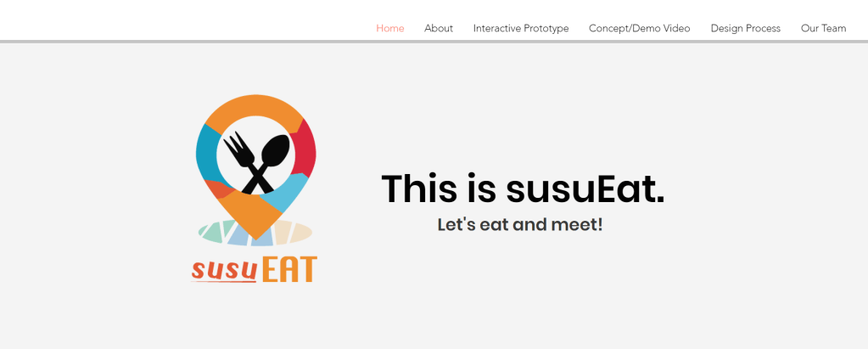Screen dimensions: 868x349
Task: Click the "Let's eat and meet!" tagline
Action: click(520, 225)
